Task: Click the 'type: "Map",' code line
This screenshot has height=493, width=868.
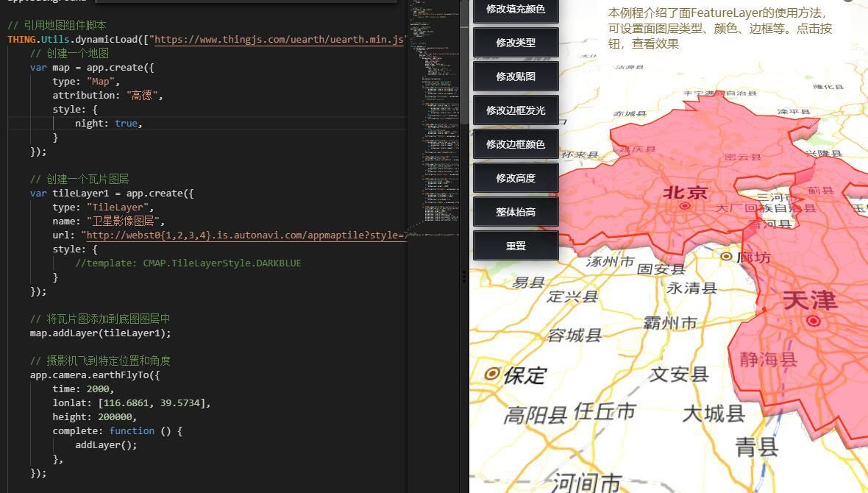Action: pos(86,82)
